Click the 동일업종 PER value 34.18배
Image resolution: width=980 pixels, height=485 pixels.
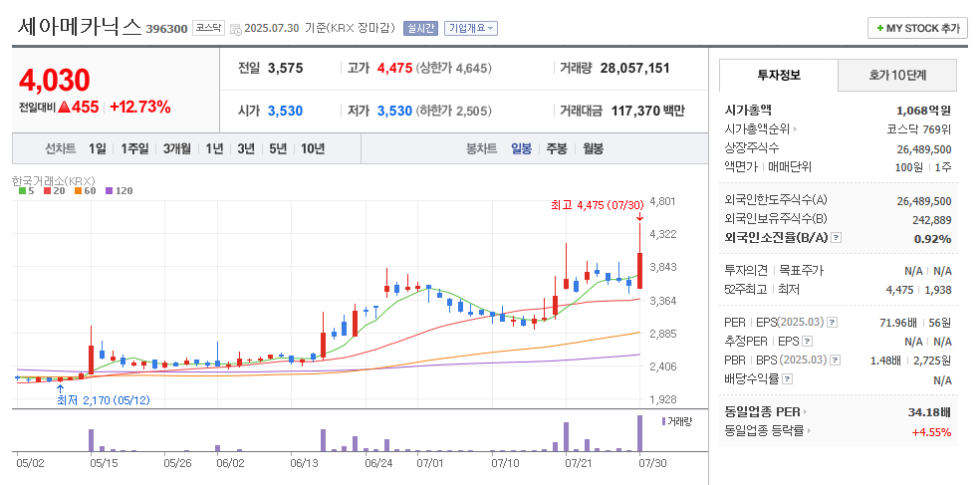(x=929, y=412)
